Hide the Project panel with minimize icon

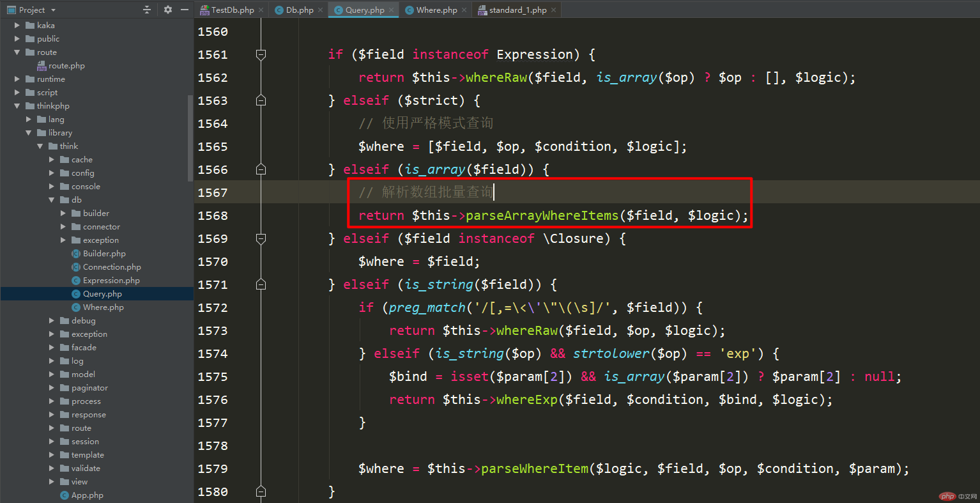[x=185, y=10]
